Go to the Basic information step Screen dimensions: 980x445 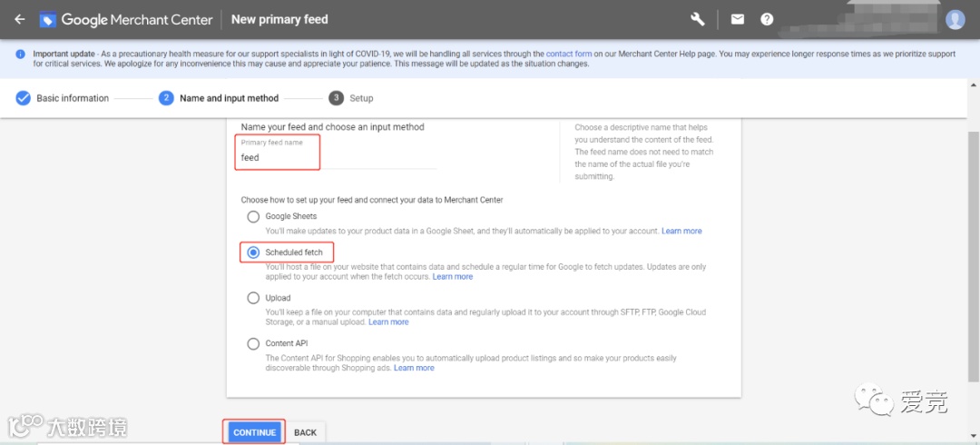[x=63, y=98]
